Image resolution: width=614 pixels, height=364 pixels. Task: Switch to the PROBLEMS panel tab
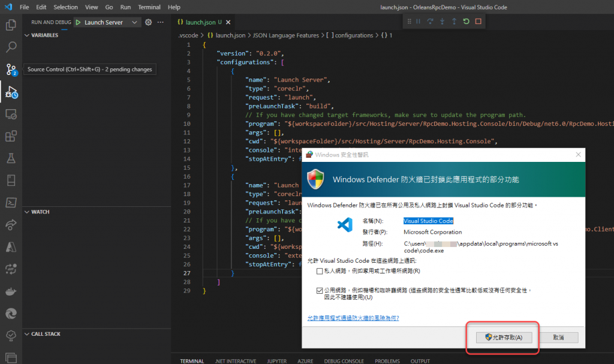pos(387,361)
